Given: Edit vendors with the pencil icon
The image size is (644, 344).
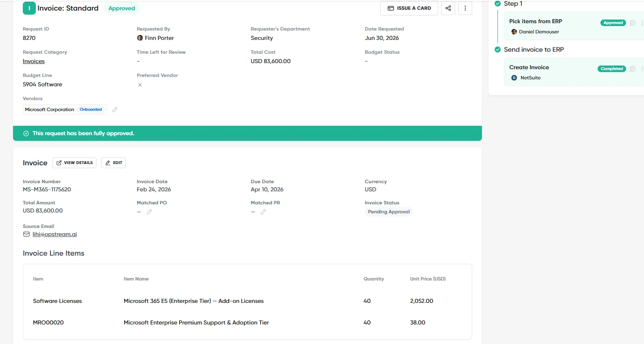Looking at the screenshot, I should pyautogui.click(x=115, y=110).
